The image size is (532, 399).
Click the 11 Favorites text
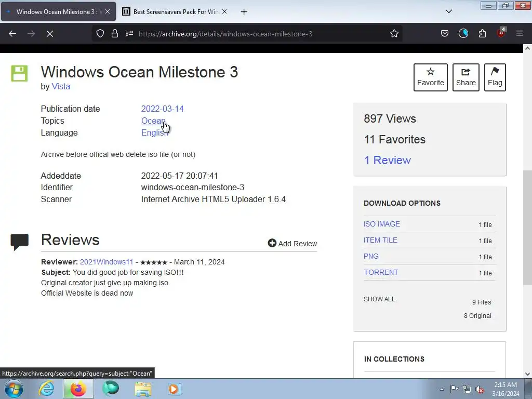[395, 139]
